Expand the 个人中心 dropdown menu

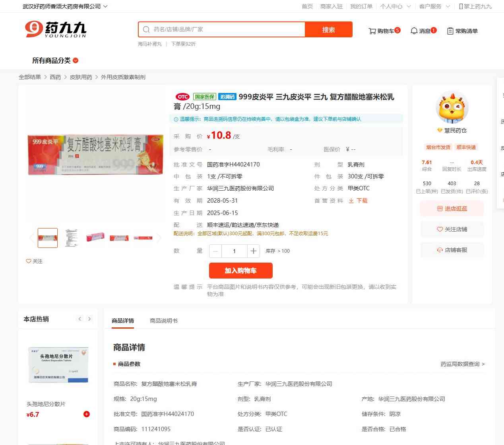[x=395, y=6]
